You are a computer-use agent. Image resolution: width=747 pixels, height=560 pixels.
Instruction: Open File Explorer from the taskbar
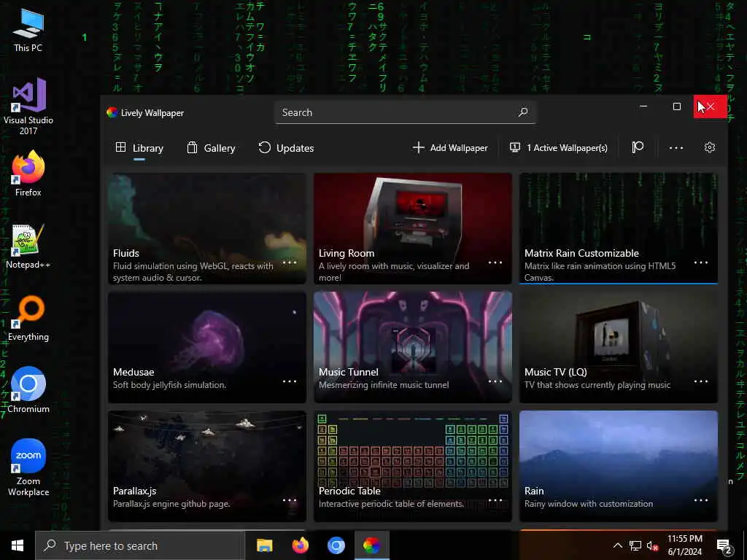(x=264, y=545)
